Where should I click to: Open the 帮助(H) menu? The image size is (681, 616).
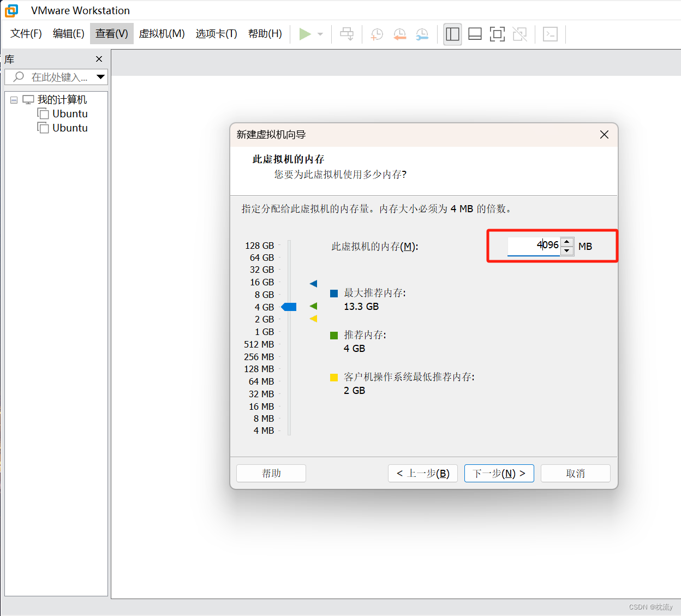[265, 34]
